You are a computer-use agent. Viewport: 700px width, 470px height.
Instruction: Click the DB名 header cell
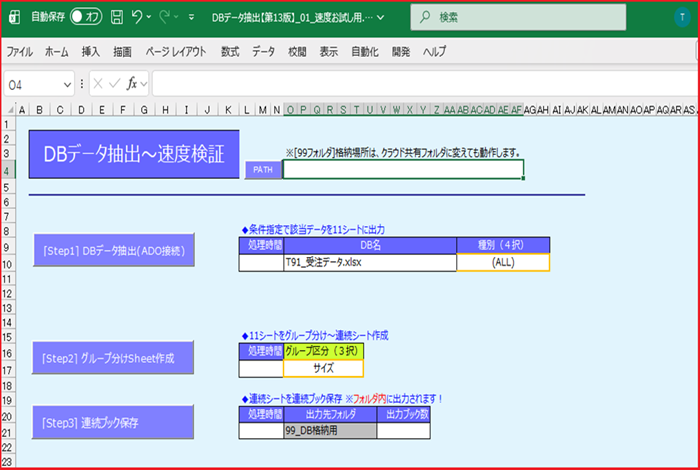point(370,245)
